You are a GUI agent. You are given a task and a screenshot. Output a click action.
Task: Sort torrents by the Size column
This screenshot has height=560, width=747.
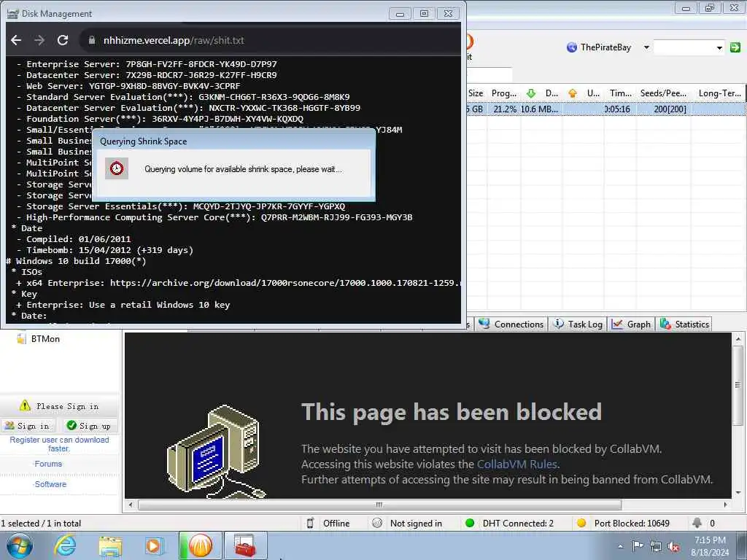(476, 93)
